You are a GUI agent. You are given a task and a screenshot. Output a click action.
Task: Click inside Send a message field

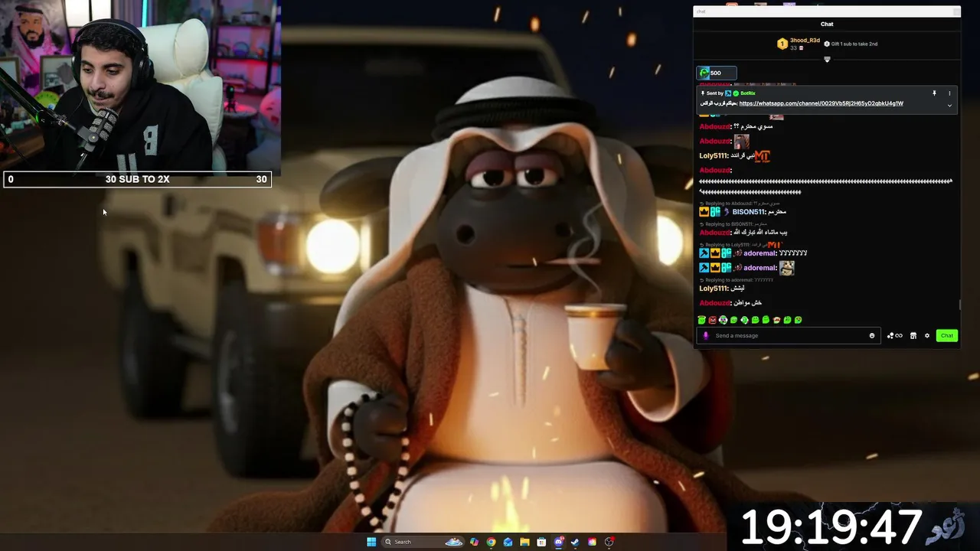[789, 336]
